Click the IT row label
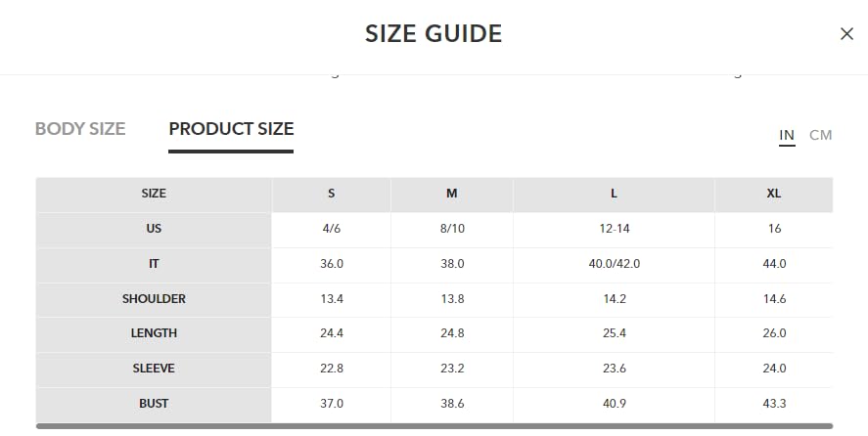The width and height of the screenshot is (868, 436). point(154,264)
